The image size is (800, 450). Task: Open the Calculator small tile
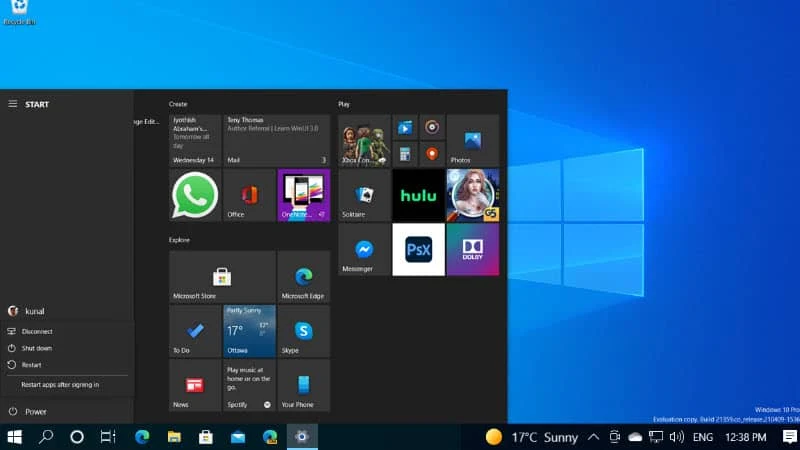click(405, 154)
